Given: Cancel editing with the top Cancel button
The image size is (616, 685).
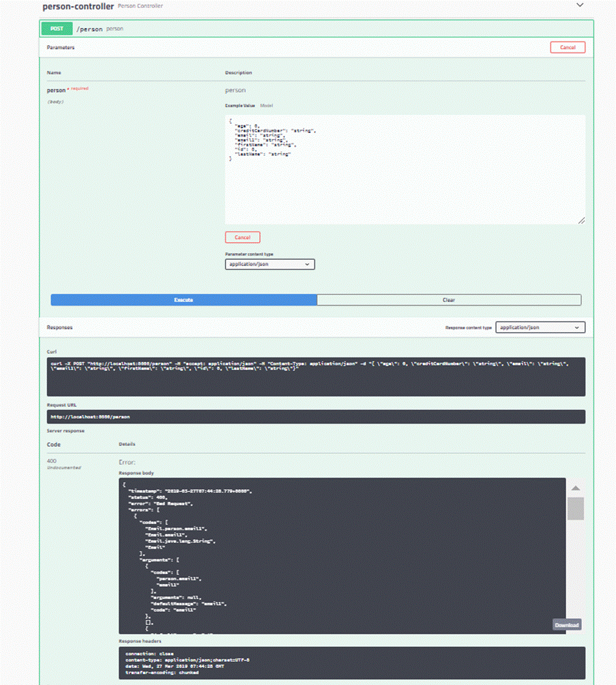Looking at the screenshot, I should click(568, 47).
